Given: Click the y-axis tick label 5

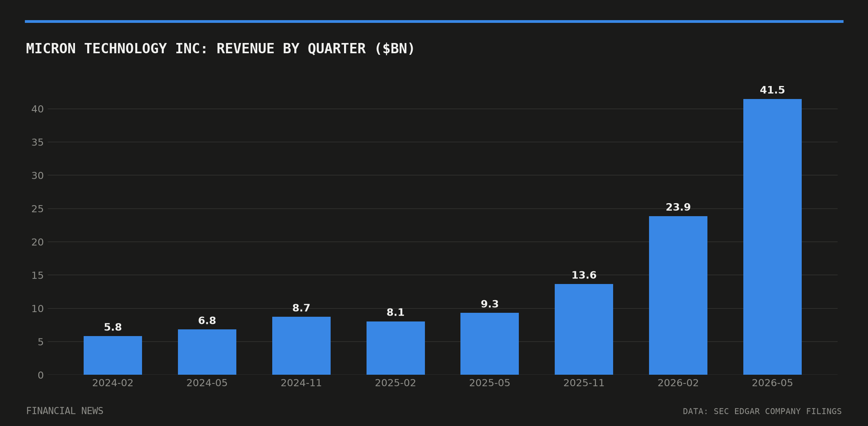Looking at the screenshot, I should tap(41, 342).
